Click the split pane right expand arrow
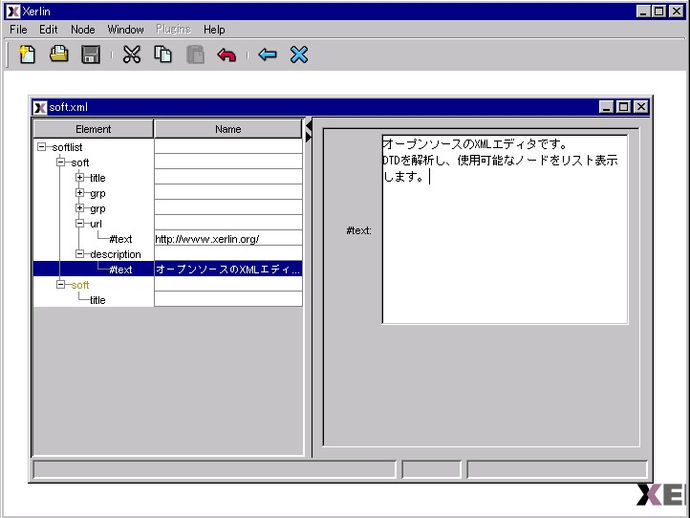This screenshot has width=690, height=518. [x=308, y=138]
